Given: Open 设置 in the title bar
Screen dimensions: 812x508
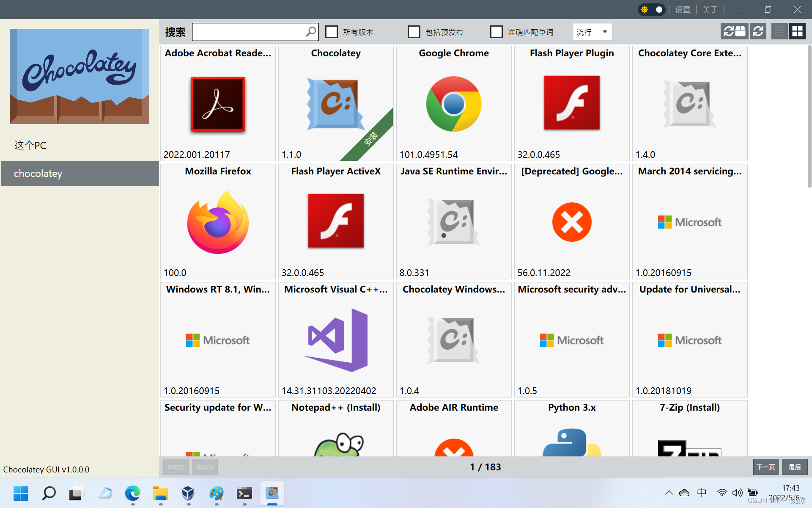Looking at the screenshot, I should coord(682,9).
